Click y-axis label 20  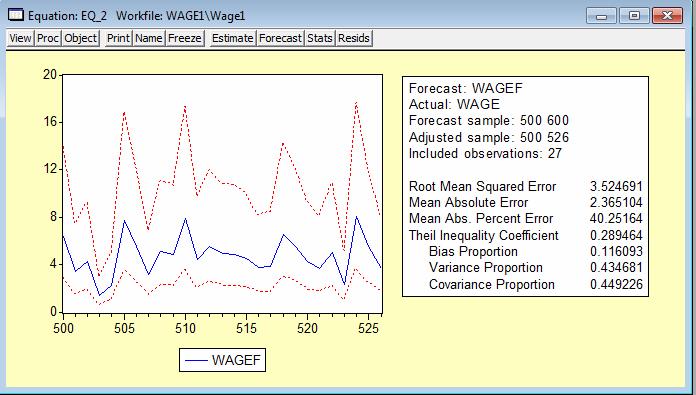tap(50, 75)
